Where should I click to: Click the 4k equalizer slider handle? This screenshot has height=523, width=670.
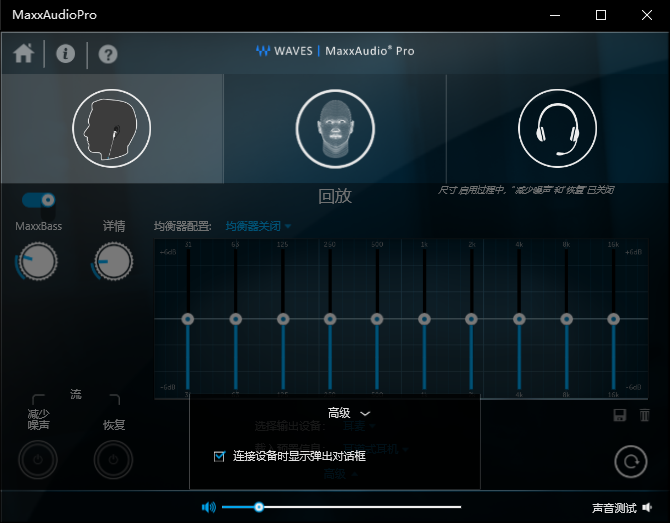519,319
